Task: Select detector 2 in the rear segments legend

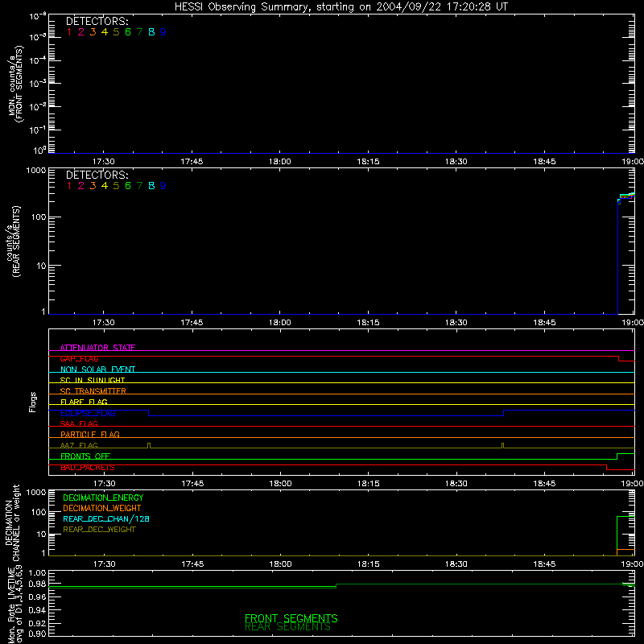Action: [x=81, y=186]
